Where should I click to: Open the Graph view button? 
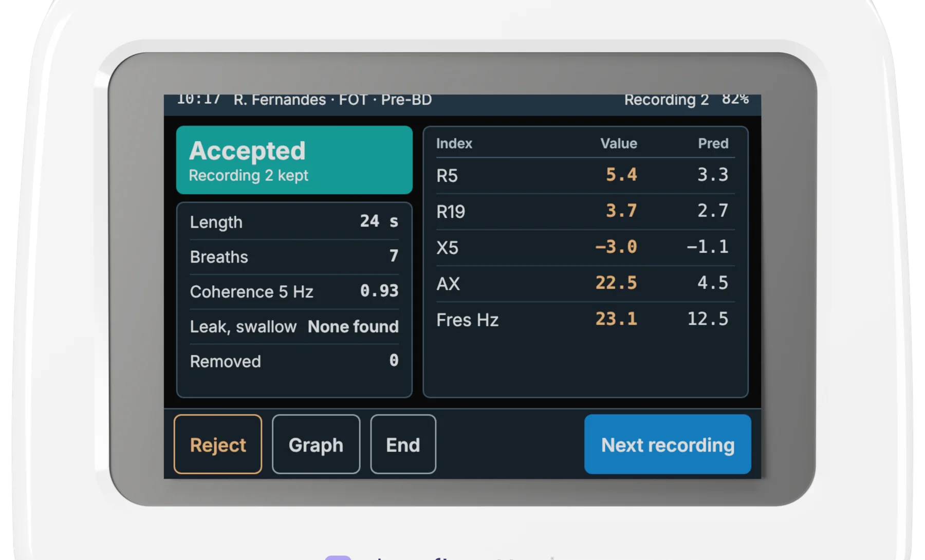pyautogui.click(x=316, y=444)
